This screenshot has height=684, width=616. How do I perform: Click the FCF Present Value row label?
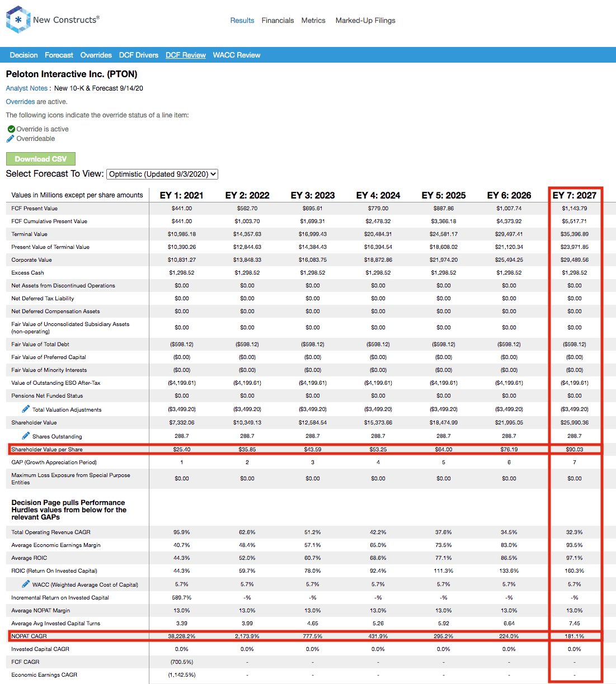(x=35, y=209)
